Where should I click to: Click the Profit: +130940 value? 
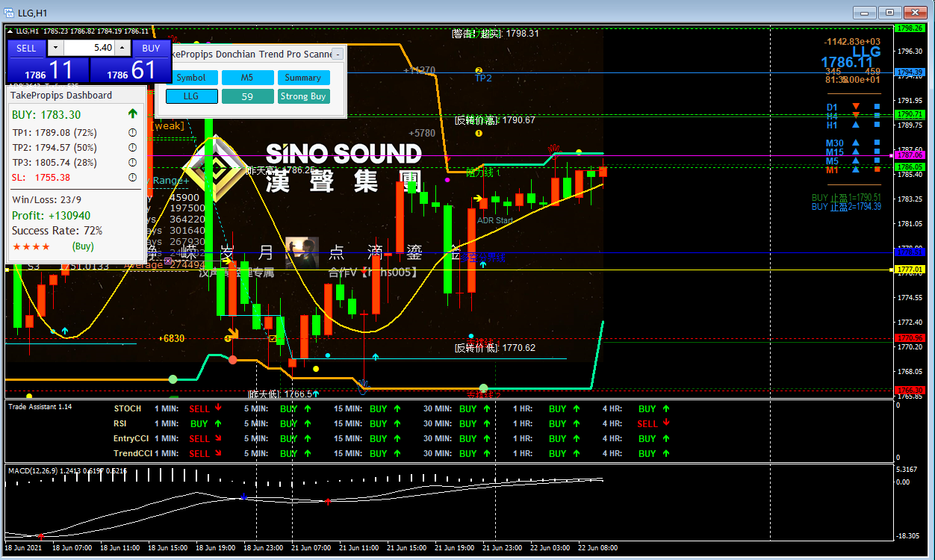click(52, 216)
